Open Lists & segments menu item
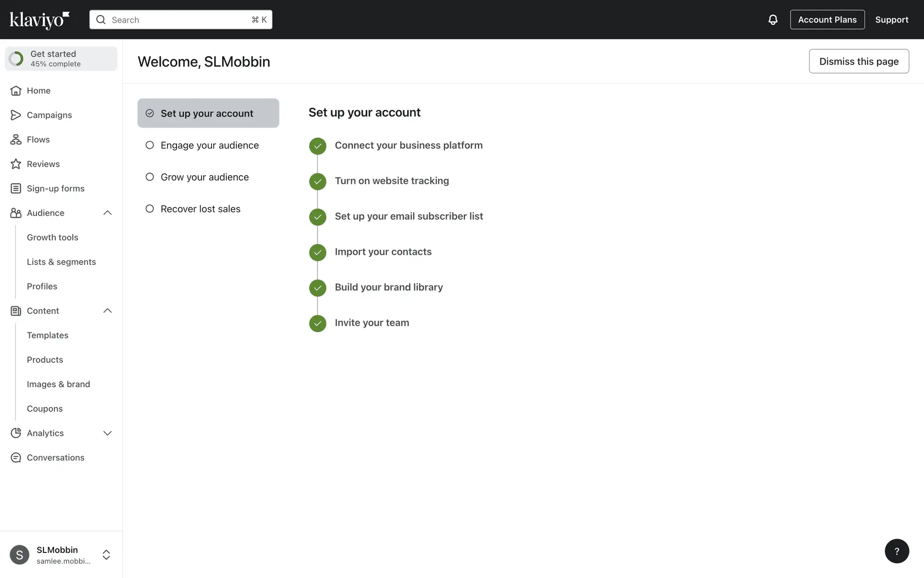The width and height of the screenshot is (924, 578). coord(61,262)
